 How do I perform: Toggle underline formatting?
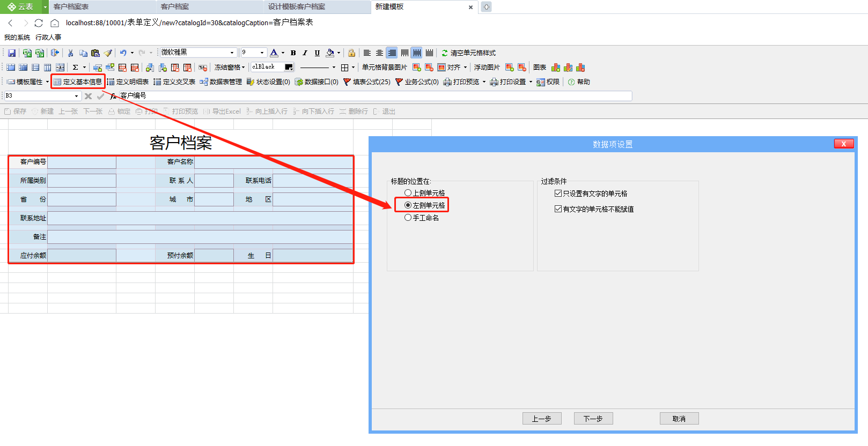click(x=317, y=53)
